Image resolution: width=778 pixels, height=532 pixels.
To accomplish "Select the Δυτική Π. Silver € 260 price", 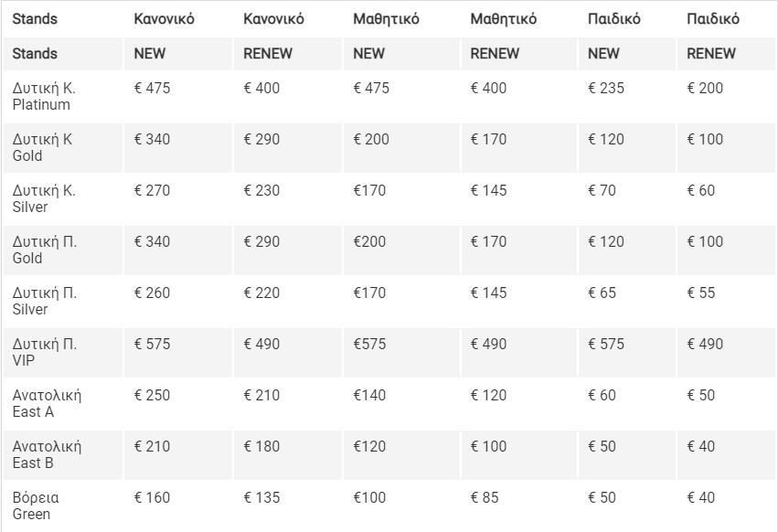I will point(152,293).
